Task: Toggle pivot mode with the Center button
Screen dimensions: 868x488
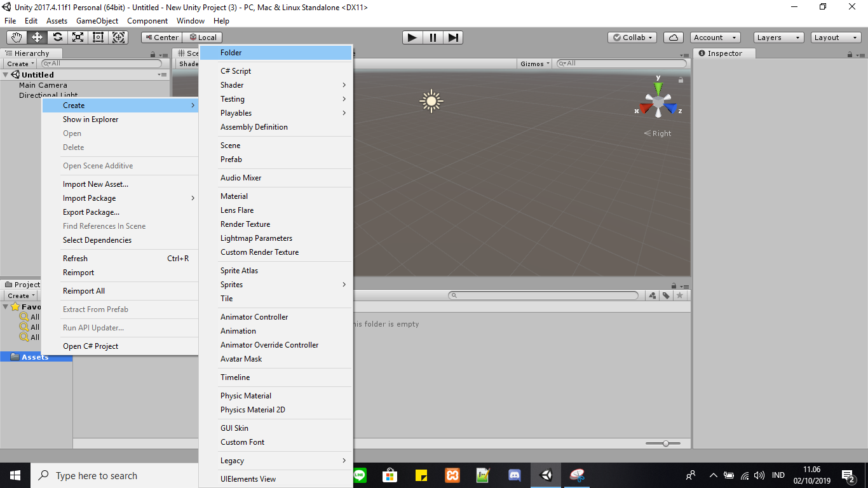Action: tap(161, 37)
